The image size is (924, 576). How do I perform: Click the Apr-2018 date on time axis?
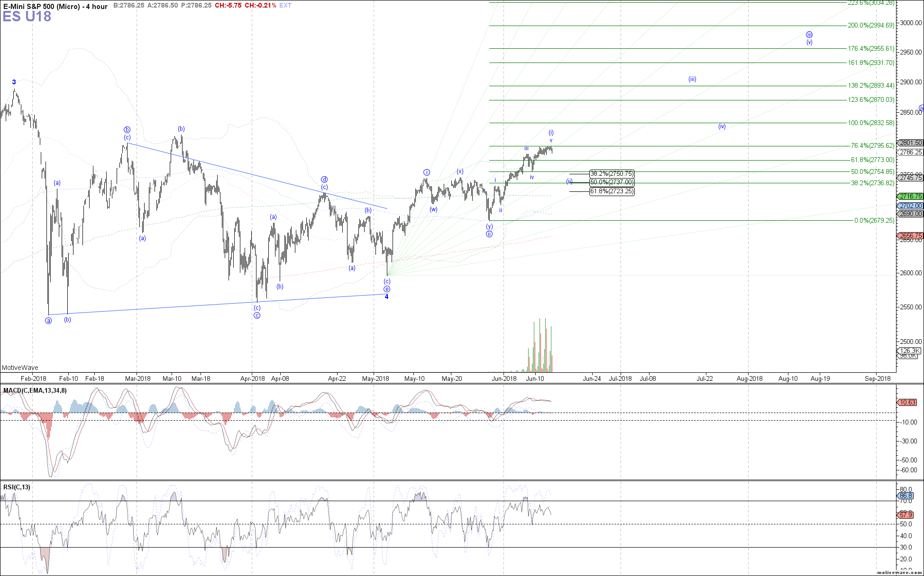(253, 378)
